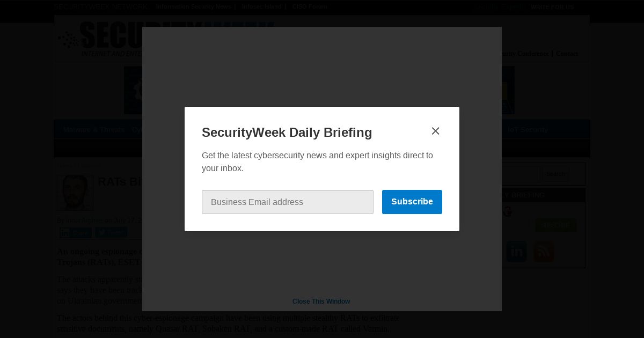This screenshot has width=644, height=338.
Task: Click the sidebar Search button
Action: click(x=555, y=174)
